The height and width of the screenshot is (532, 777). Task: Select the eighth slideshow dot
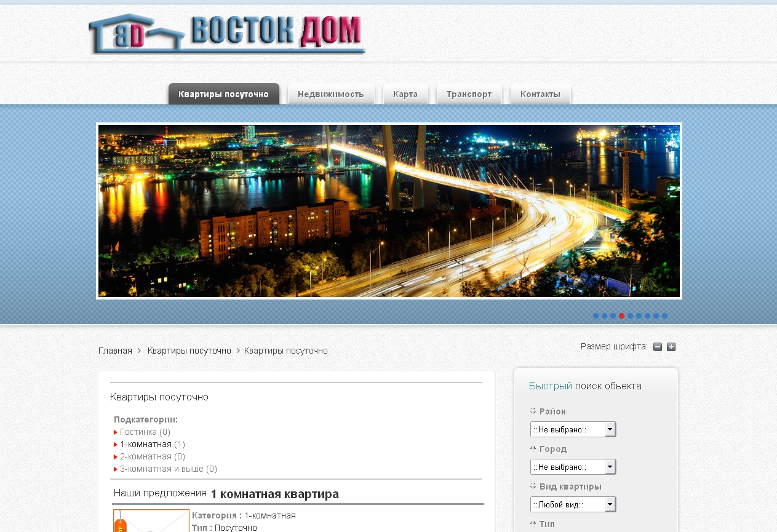pyautogui.click(x=656, y=316)
